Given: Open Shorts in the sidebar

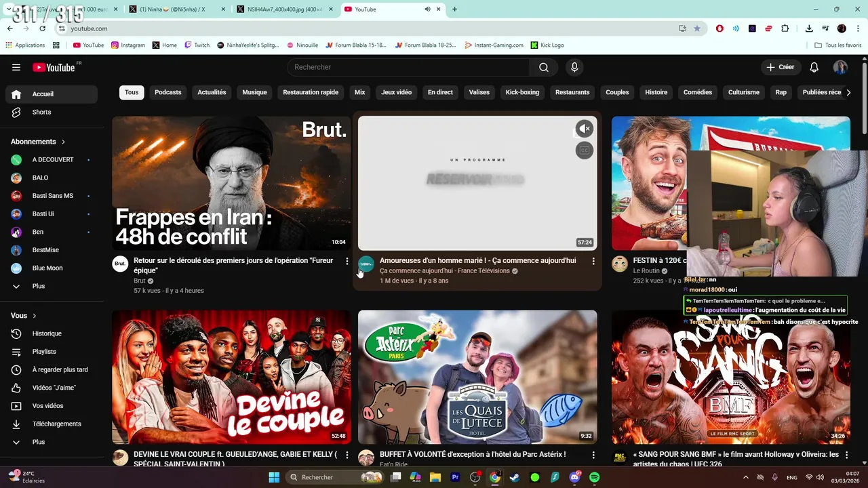Looking at the screenshot, I should pos(52,112).
